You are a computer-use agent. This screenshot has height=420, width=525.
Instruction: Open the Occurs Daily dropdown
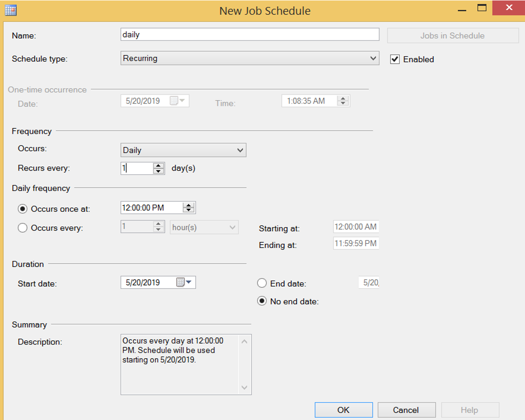pyautogui.click(x=183, y=150)
